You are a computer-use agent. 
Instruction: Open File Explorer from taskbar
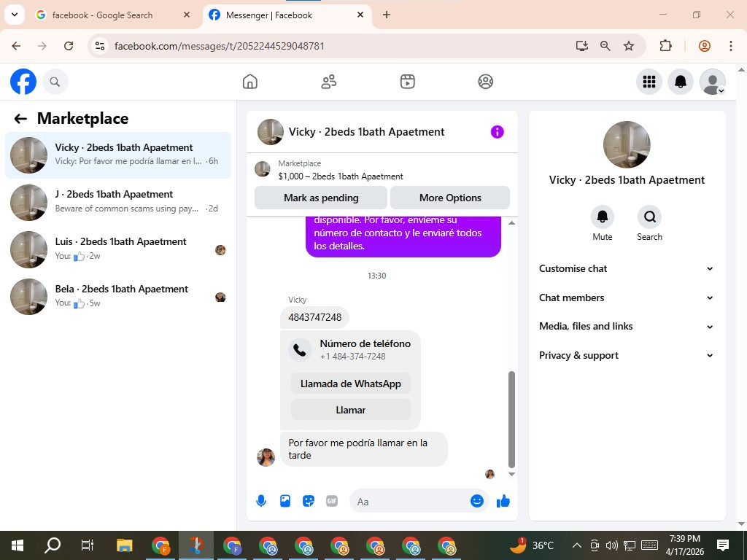click(124, 545)
